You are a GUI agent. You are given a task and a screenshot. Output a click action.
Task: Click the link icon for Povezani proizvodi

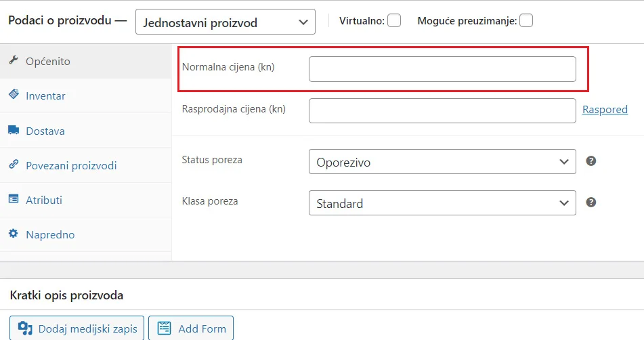tap(14, 165)
